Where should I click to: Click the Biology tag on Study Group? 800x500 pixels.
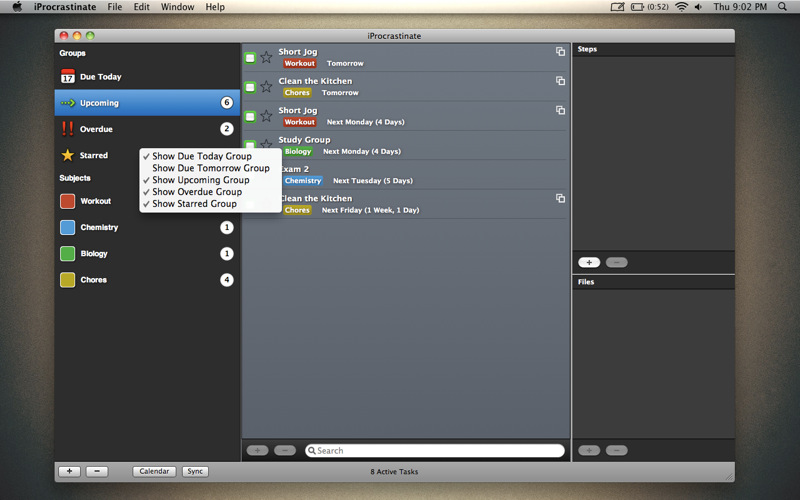click(298, 152)
